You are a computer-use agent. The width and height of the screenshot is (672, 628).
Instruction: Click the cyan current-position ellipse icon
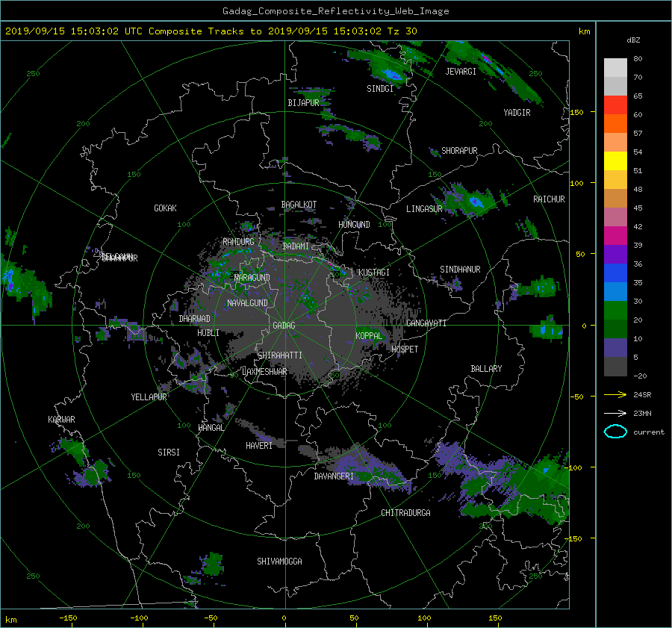615,432
